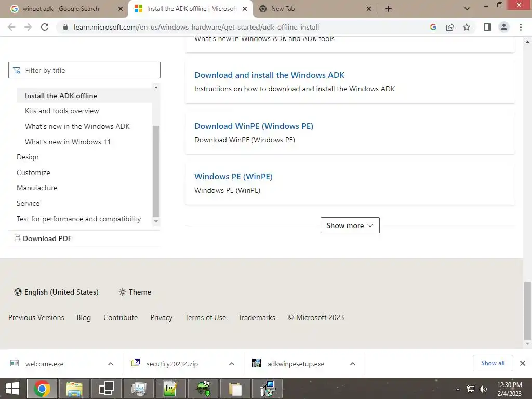Open taskbar clock showing 12:30 PM
The width and height of the screenshot is (532, 399).
509,389
